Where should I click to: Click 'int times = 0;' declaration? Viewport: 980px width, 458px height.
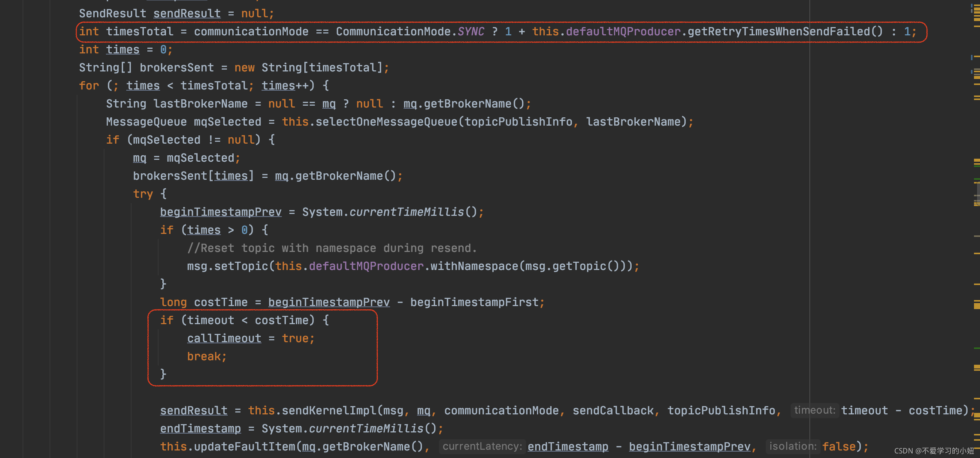click(x=126, y=50)
